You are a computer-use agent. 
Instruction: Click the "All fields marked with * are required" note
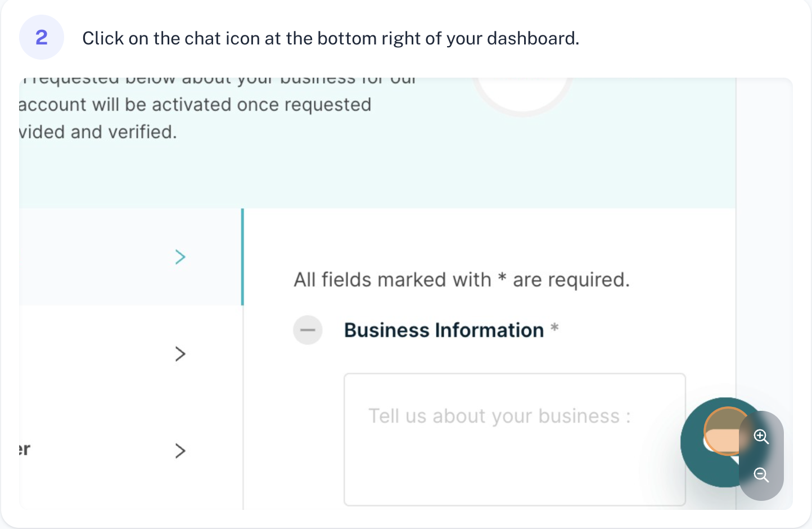point(462,280)
